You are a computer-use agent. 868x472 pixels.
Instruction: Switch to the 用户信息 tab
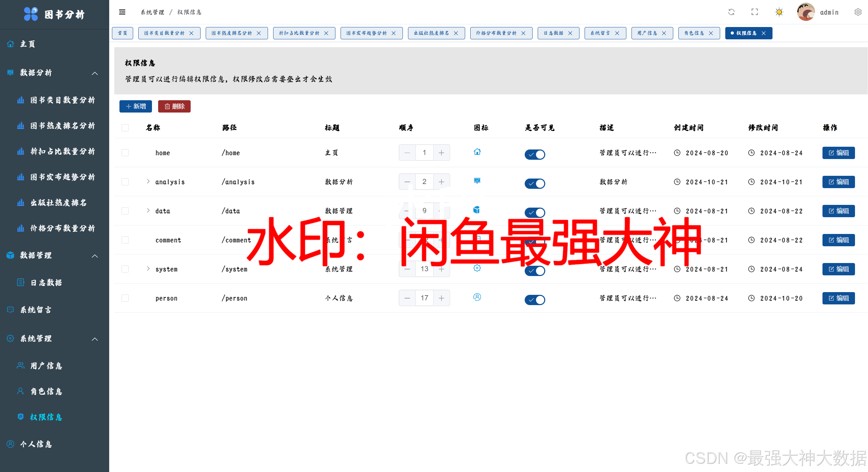pyautogui.click(x=647, y=33)
